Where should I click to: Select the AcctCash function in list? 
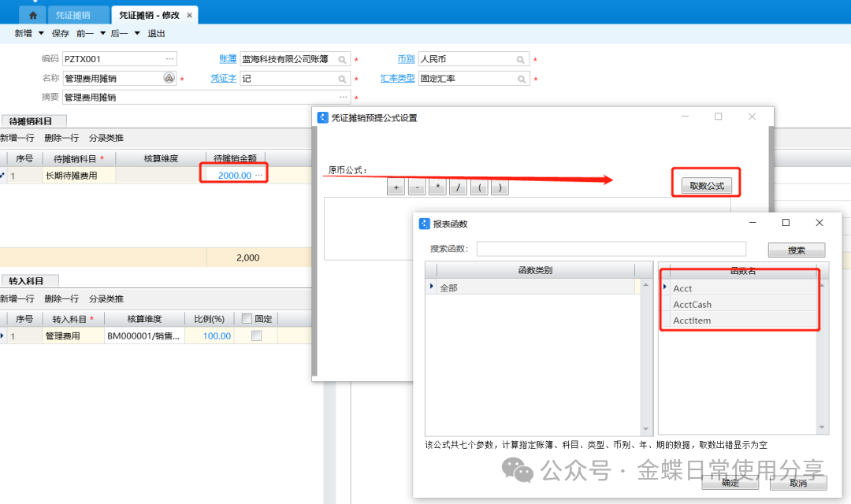692,305
